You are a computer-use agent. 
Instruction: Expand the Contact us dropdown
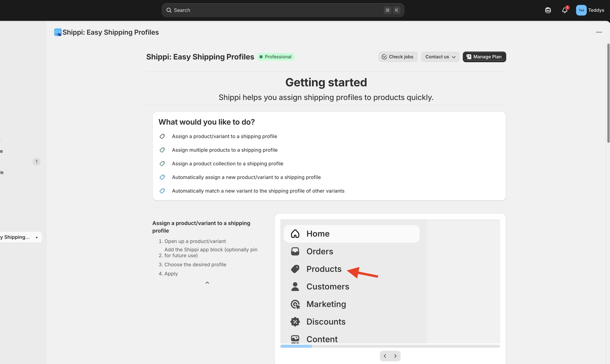pyautogui.click(x=440, y=57)
